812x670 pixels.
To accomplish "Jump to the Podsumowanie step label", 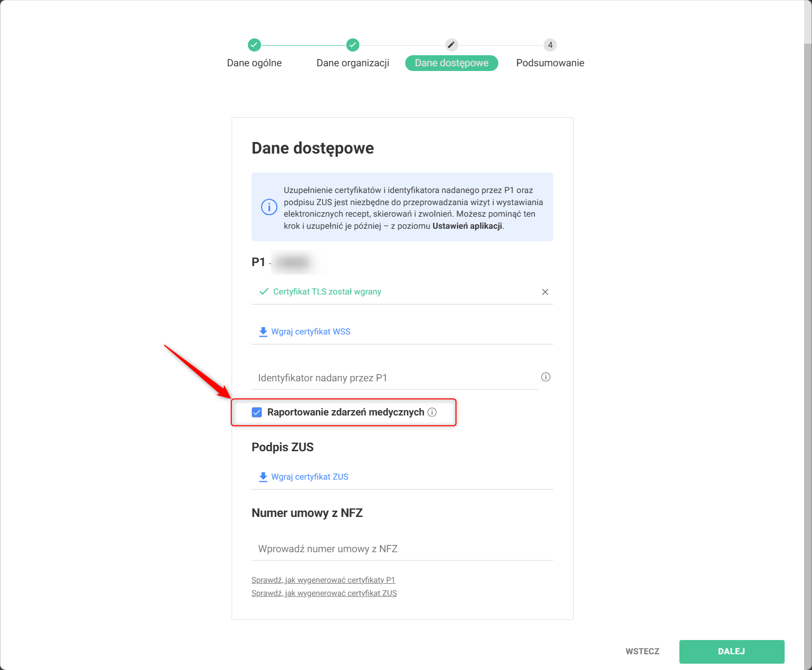I will [x=550, y=63].
